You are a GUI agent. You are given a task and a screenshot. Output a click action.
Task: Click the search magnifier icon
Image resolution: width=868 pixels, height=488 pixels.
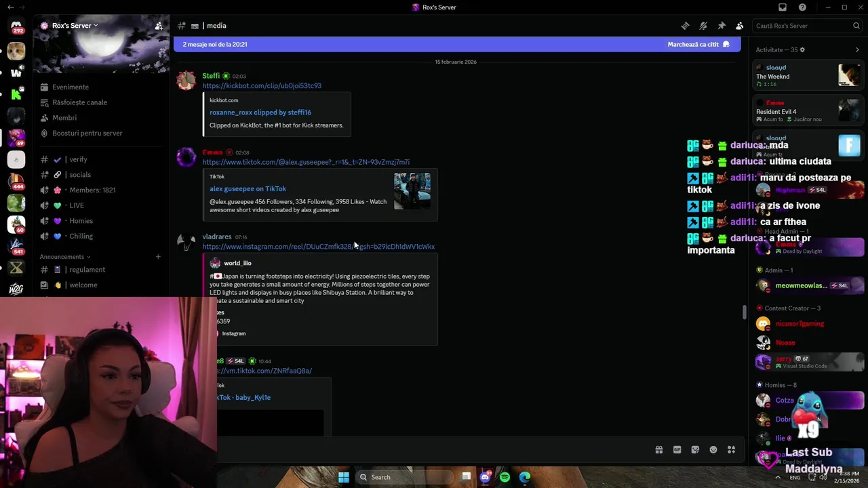(856, 26)
